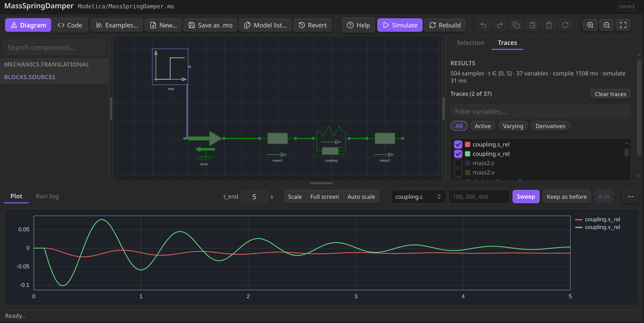Fit diagram with the frame corners icon
The width and height of the screenshot is (644, 323).
623,25
